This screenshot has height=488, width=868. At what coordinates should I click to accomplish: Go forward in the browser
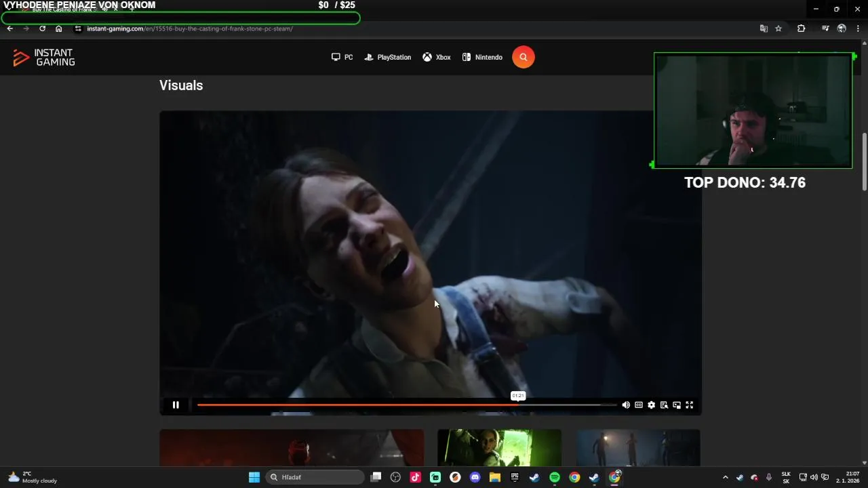[26, 28]
